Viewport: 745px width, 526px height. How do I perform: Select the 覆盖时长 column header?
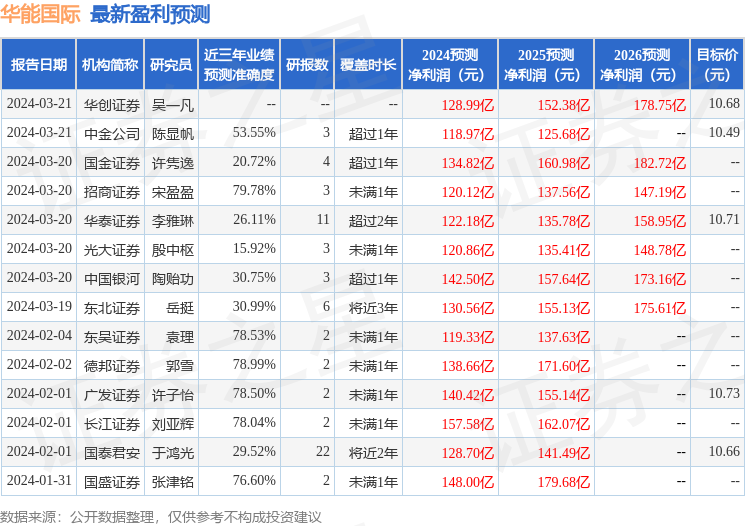click(368, 64)
